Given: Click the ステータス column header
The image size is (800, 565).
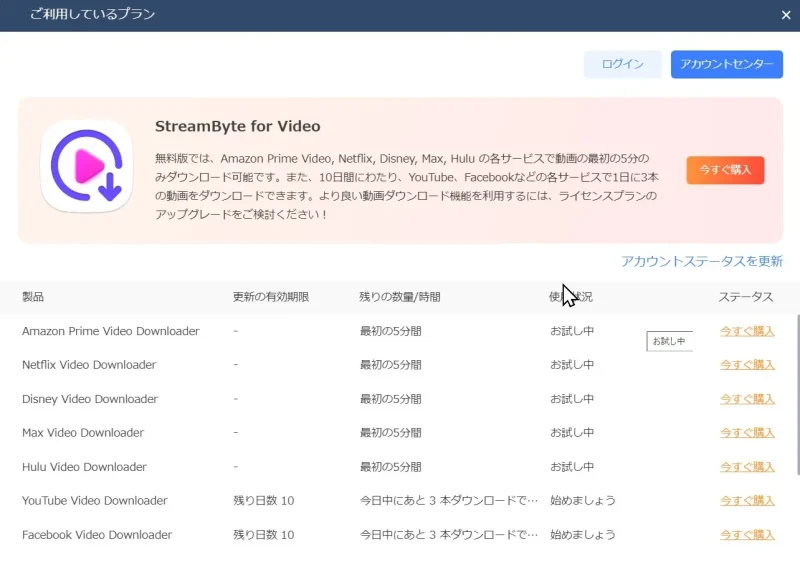Looking at the screenshot, I should pos(745,297).
